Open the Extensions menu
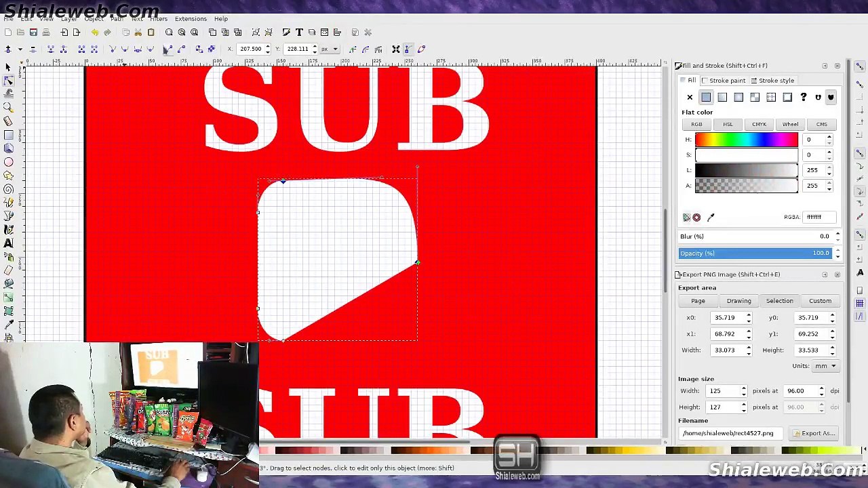This screenshot has height=488, width=868. pos(191,19)
